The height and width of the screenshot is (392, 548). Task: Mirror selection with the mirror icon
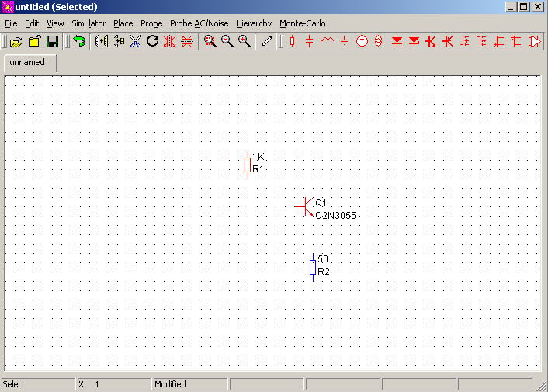tap(102, 42)
